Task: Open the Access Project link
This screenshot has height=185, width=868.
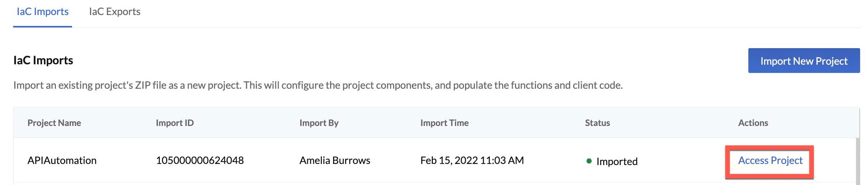Action: (x=770, y=161)
